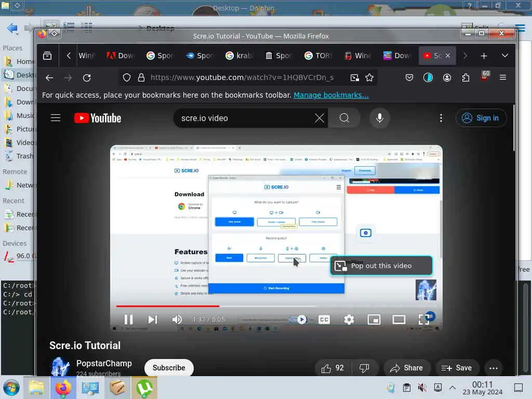This screenshot has height=399, width=532.
Task: Toggle closed captions CC
Action: pyautogui.click(x=324, y=320)
